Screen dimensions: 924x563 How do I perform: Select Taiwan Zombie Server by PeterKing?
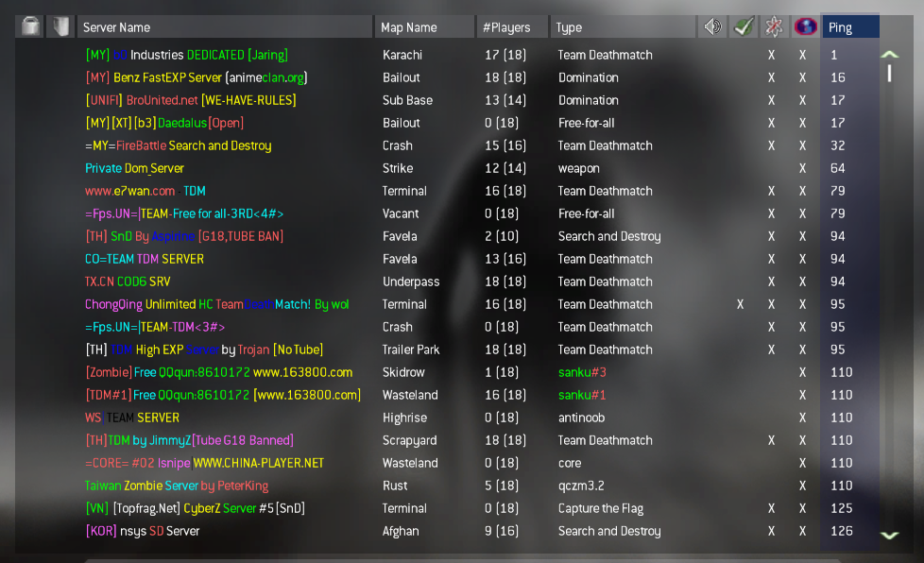(177, 486)
